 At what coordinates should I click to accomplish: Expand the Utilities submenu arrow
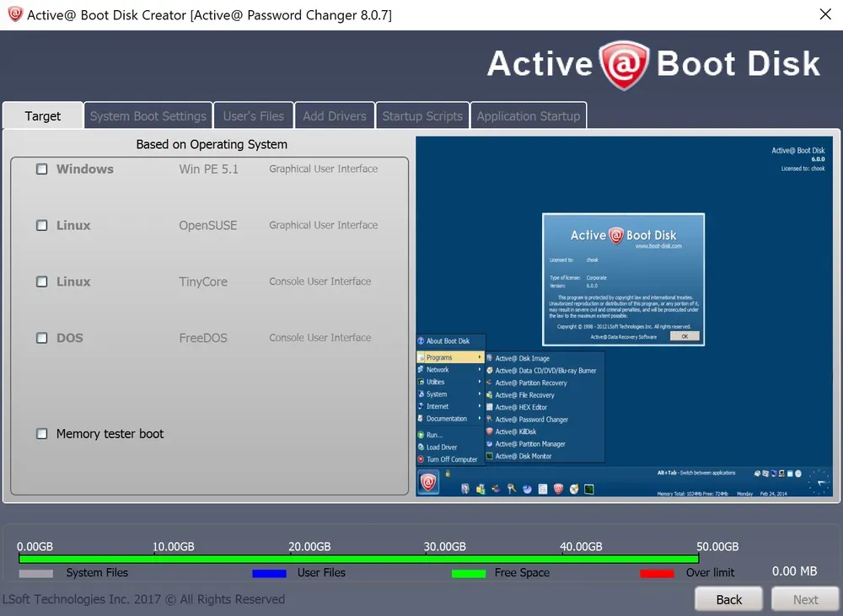(x=481, y=382)
